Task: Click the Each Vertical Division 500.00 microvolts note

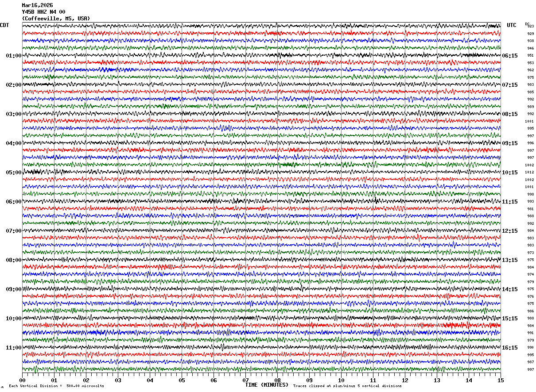Action: (x=56, y=386)
